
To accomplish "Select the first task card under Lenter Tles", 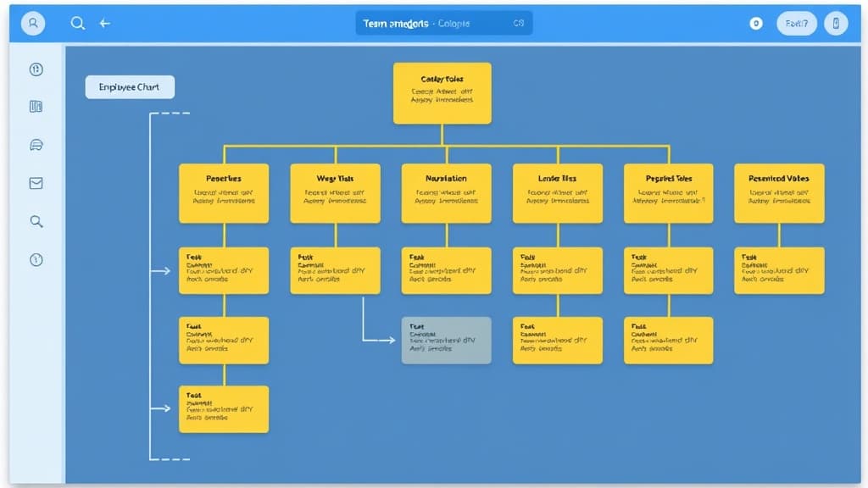I will pos(558,270).
